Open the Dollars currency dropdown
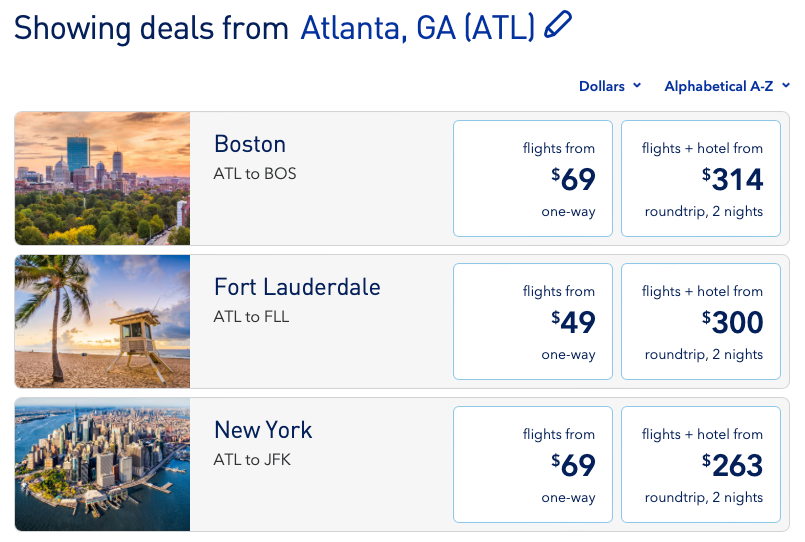Screen dimensions: 805x542 (609, 86)
